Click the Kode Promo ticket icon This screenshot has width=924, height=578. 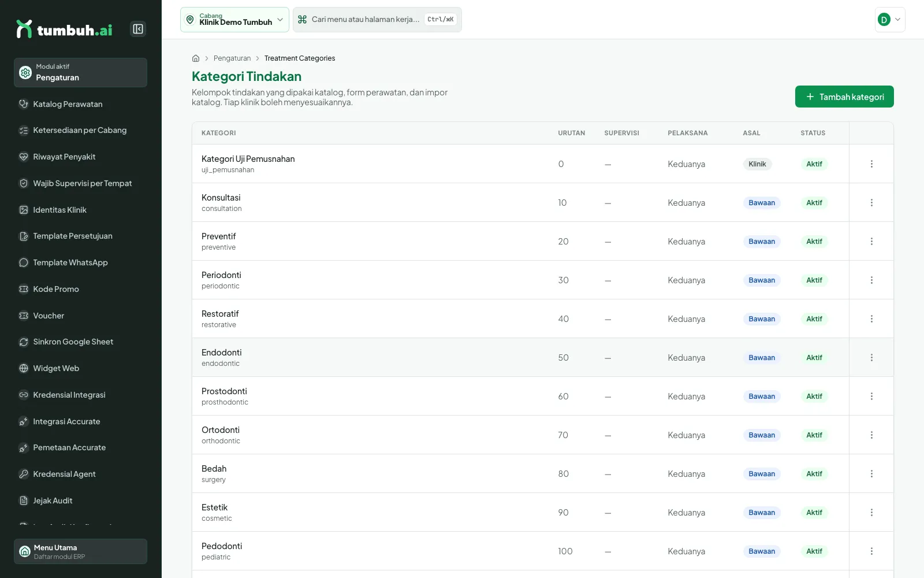pyautogui.click(x=24, y=289)
